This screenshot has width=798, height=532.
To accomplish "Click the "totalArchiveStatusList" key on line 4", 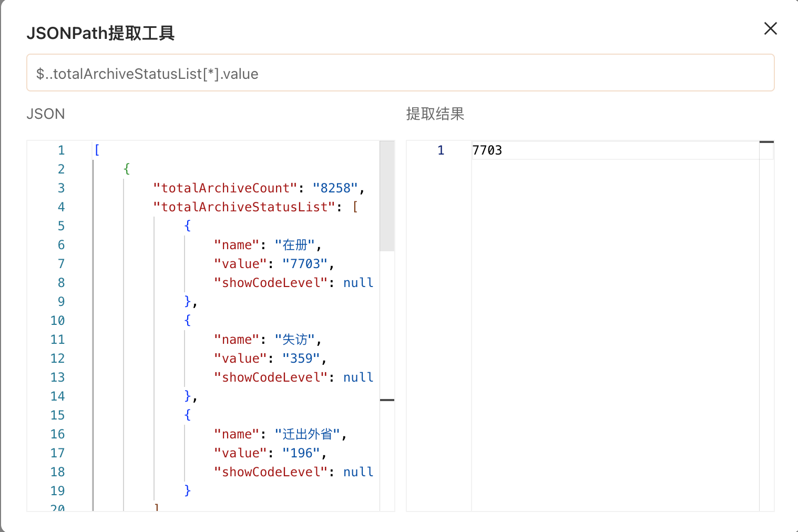I will point(244,207).
